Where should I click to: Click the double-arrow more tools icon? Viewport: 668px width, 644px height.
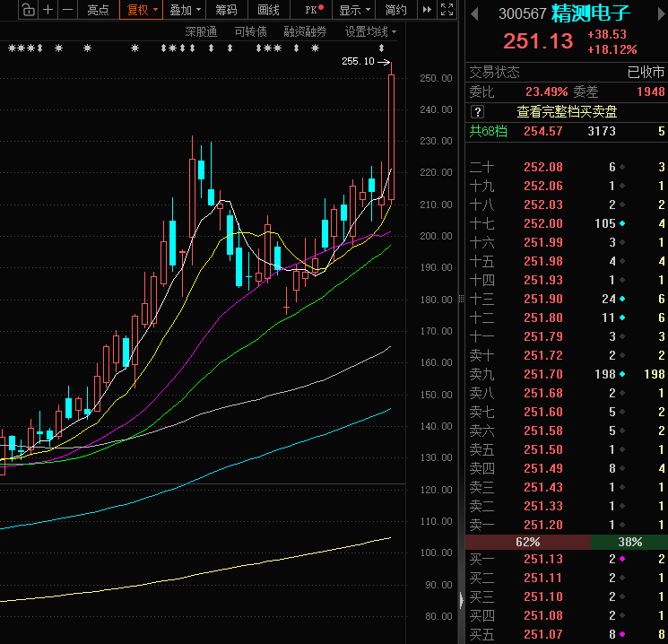click(x=427, y=9)
